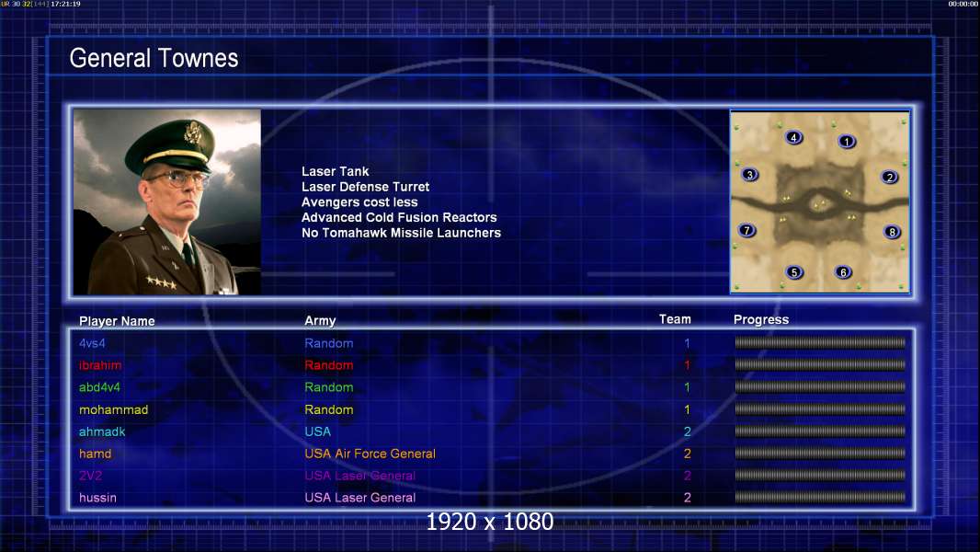Click team number for abd4v4
The width and height of the screenshot is (980, 552).
(x=687, y=387)
